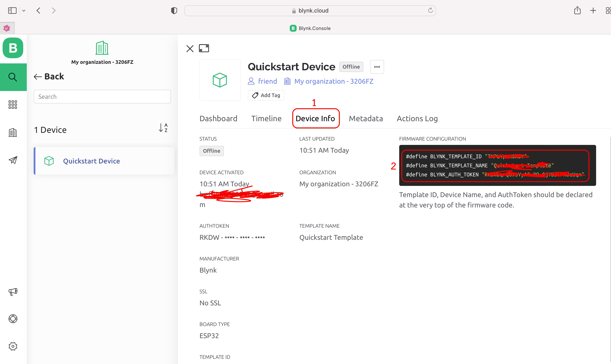Select the Device Info tab
Image resolution: width=611 pixels, height=364 pixels.
pyautogui.click(x=315, y=118)
